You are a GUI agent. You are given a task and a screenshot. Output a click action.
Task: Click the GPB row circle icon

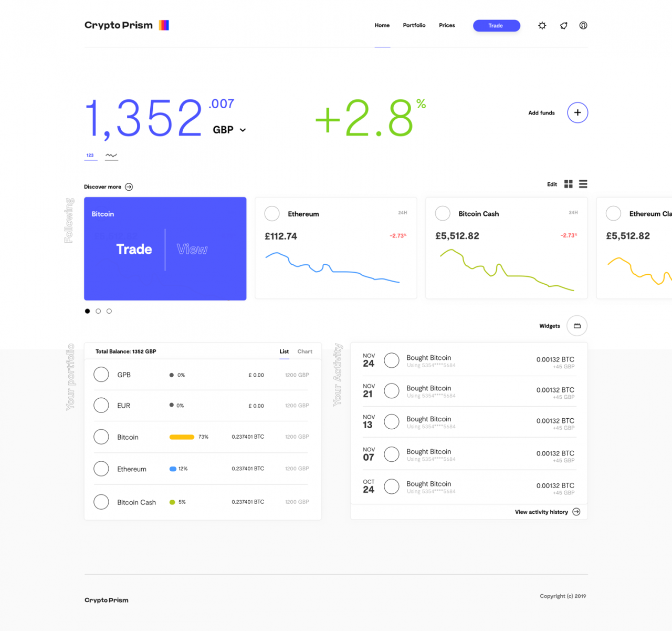point(101,375)
